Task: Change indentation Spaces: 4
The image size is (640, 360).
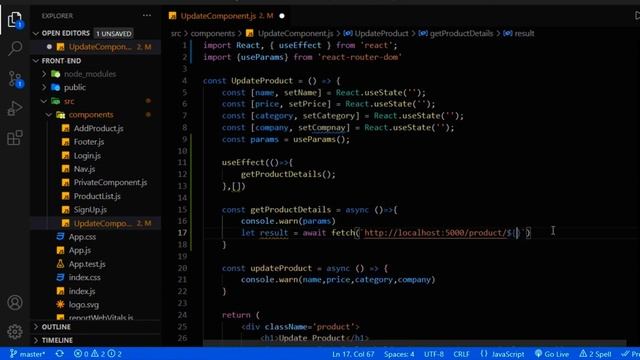Action: 399,354
